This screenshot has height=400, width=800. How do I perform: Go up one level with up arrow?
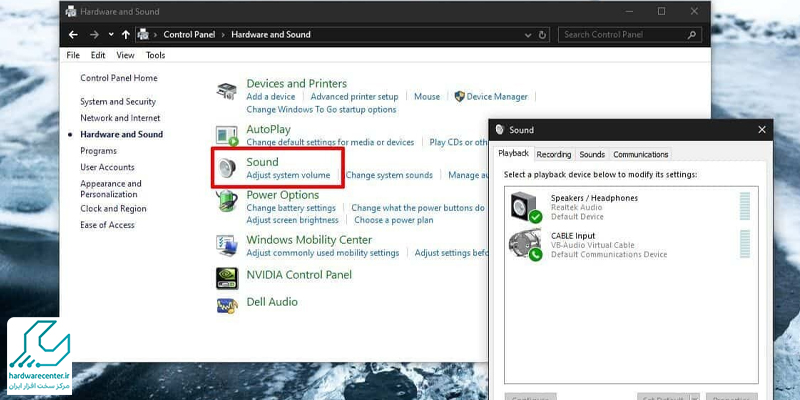(126, 35)
